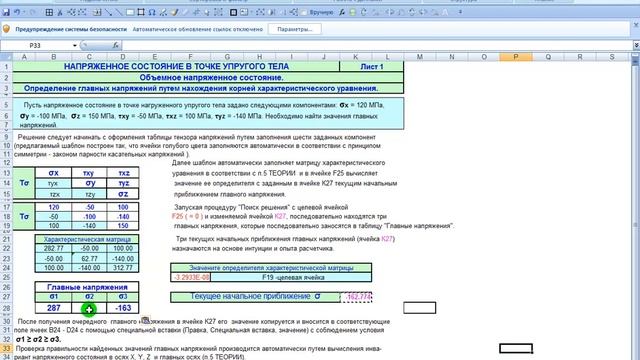640x360 pixels.
Task: Click the Undo arrow icon
Action: pos(17,12)
